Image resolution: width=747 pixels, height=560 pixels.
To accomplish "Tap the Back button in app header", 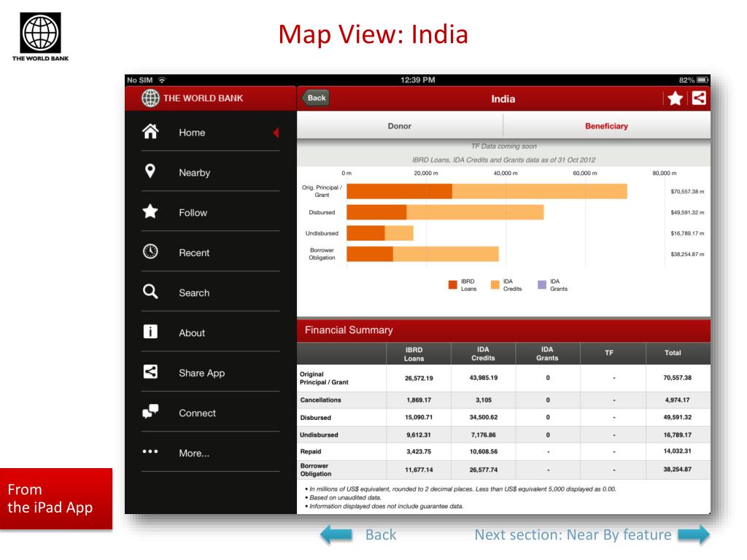I will (315, 98).
